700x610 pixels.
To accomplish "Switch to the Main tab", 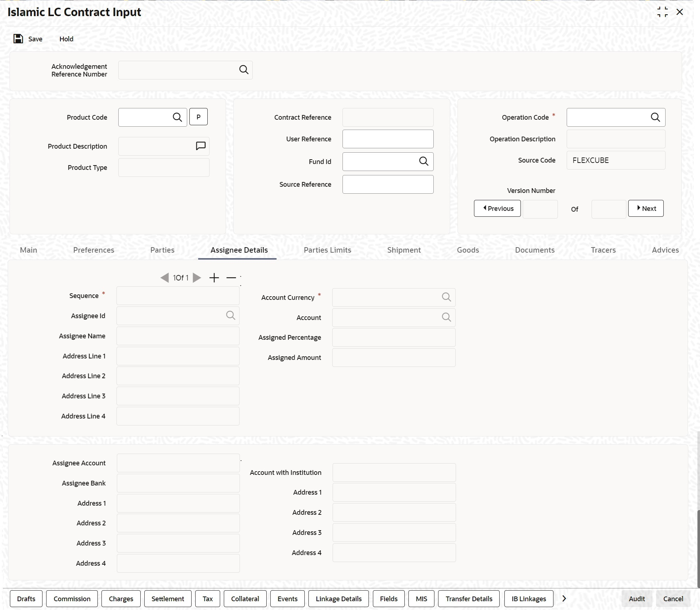I will (29, 250).
